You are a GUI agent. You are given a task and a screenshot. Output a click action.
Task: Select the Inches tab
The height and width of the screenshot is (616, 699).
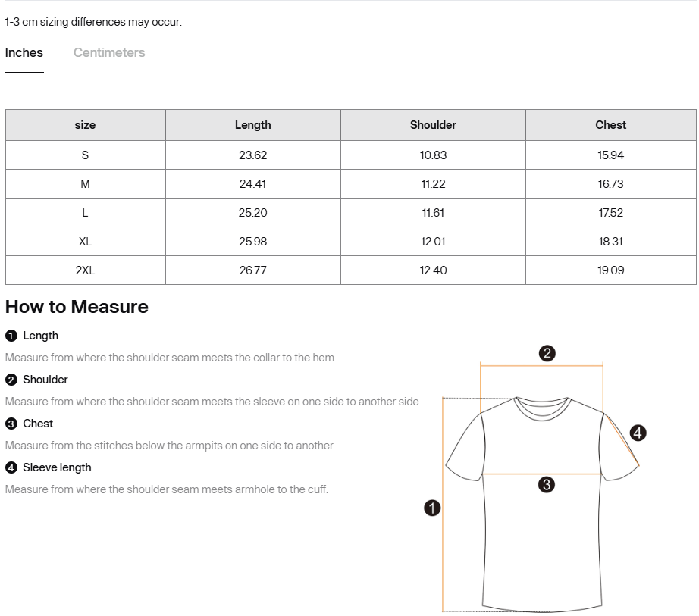(x=24, y=53)
